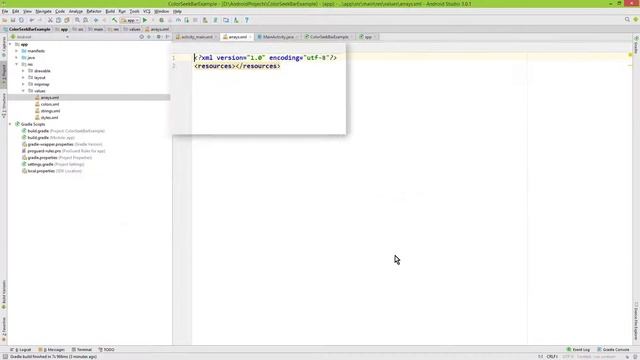Open the Terminal tool window
640x360 pixels.
pos(82,350)
